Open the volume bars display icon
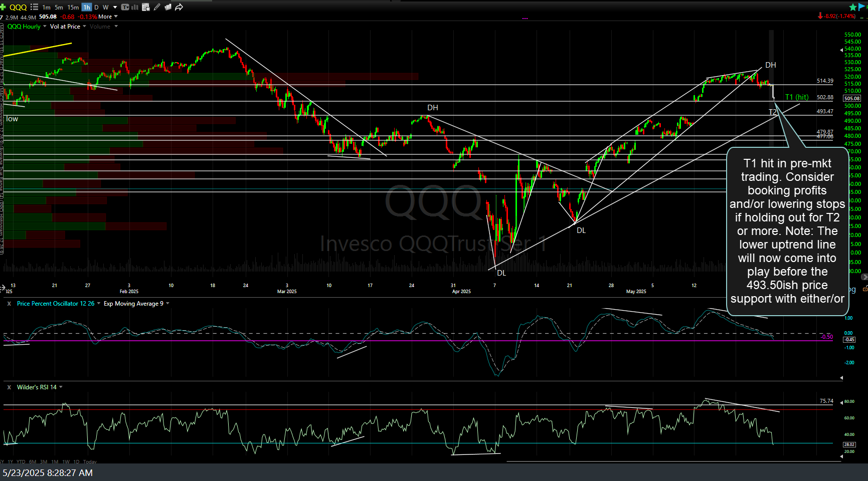Image resolution: width=868 pixels, height=481 pixels. pos(133,7)
